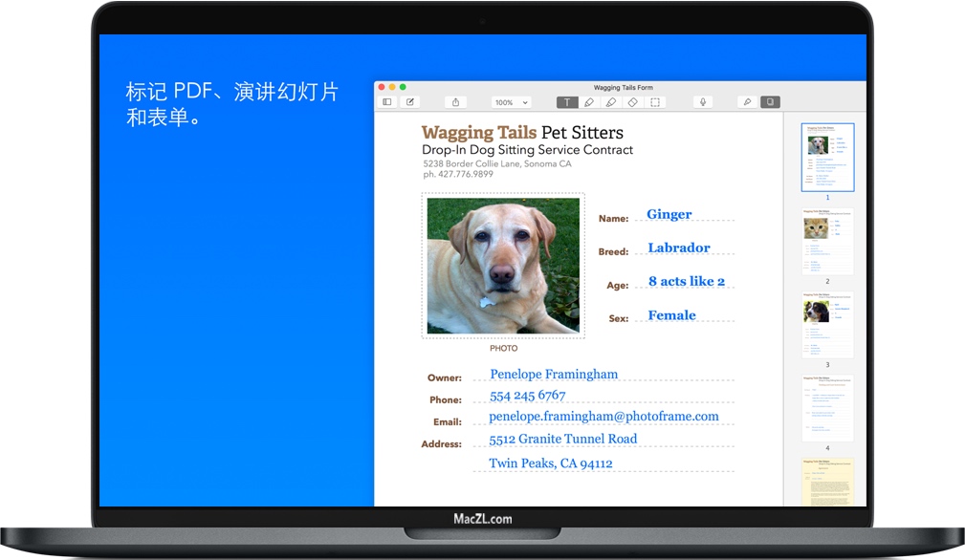Click 'Drop-In Dog Sitting Service Contract' subtitle
Viewport: 965px width, 560px height.
[x=527, y=149]
